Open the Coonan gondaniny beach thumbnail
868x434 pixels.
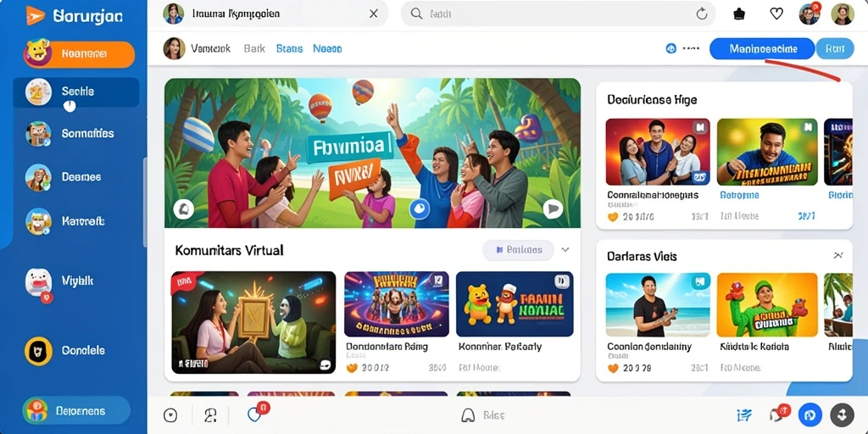[658, 305]
